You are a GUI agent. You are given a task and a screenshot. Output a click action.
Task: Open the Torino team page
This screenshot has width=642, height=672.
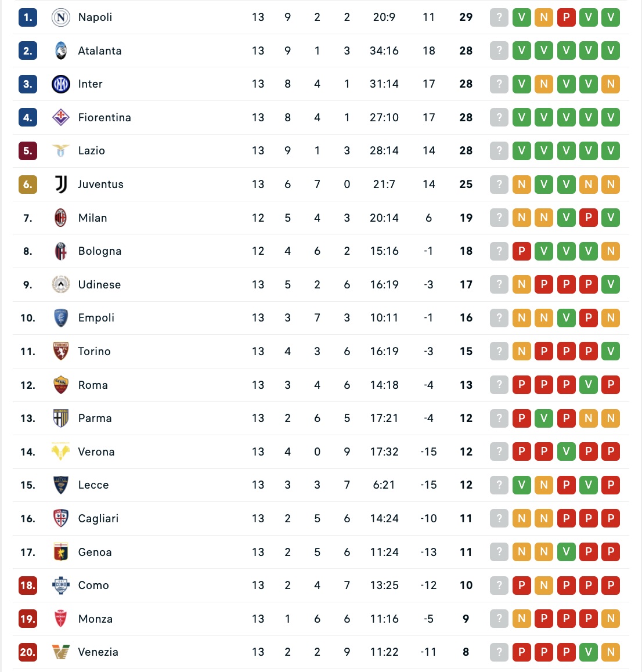coord(94,352)
